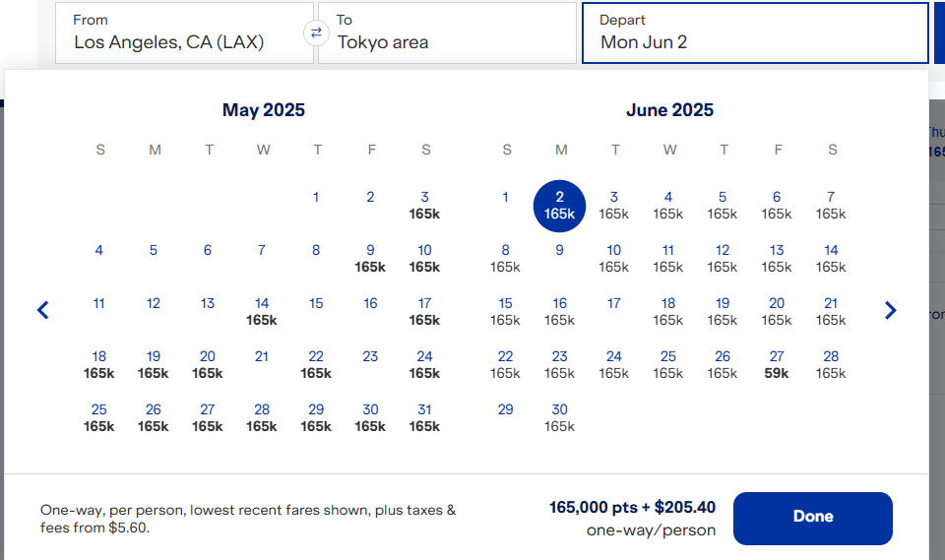
Task: Choose June 7 on the calendar
Action: click(x=831, y=205)
